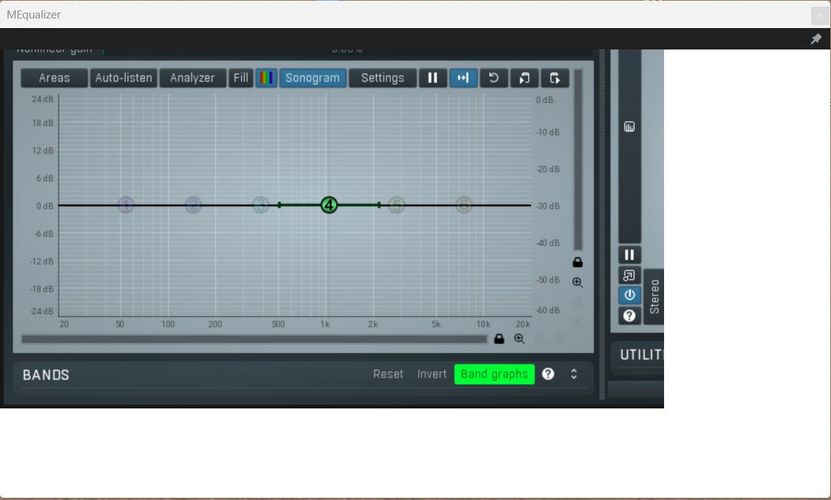Select EQ band 6 node
The image size is (831, 500).
(464, 205)
